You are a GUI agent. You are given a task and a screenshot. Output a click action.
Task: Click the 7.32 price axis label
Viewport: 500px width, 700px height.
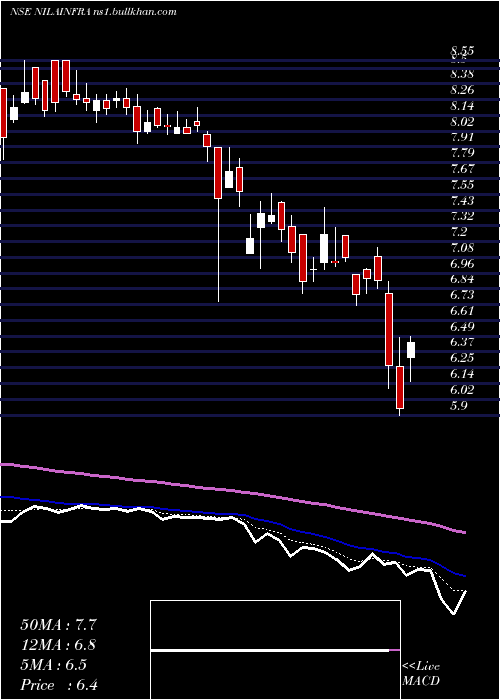pos(462,216)
